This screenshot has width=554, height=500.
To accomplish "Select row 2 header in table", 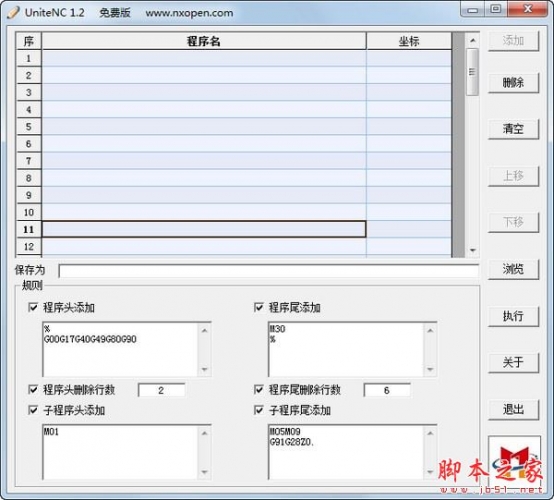I will tap(29, 75).
